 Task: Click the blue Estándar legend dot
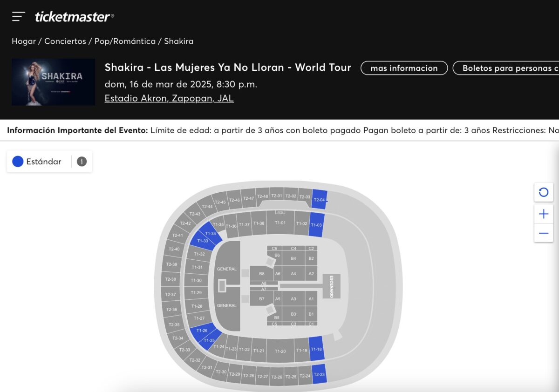tap(17, 161)
